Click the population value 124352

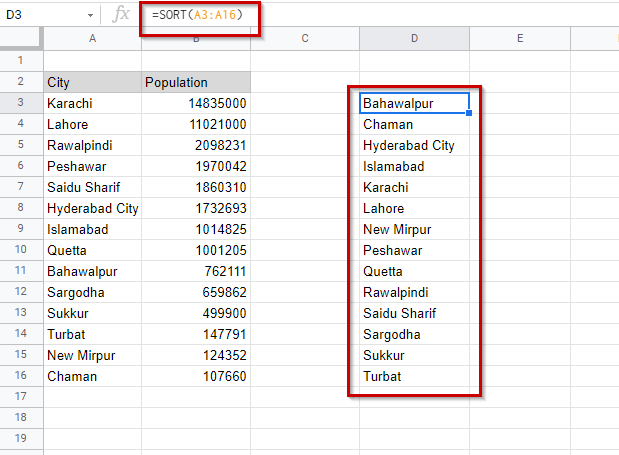(x=196, y=355)
